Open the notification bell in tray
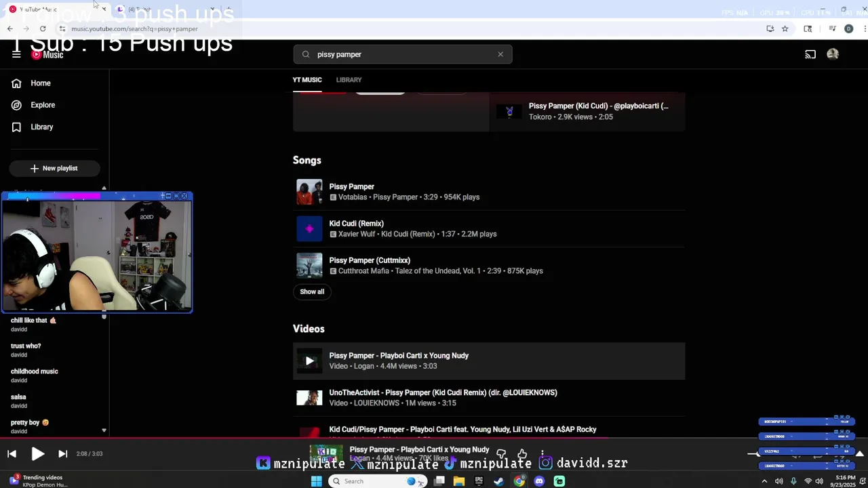Viewport: 868px width, 488px height. click(x=863, y=481)
